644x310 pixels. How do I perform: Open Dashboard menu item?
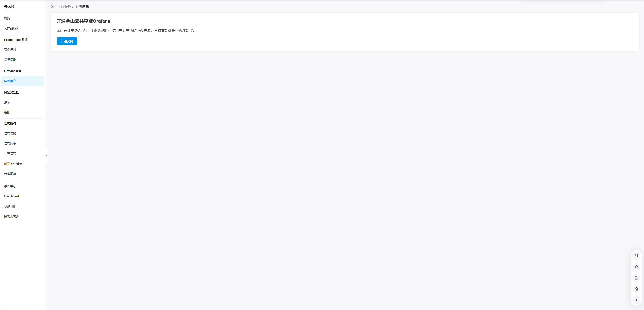[x=11, y=196]
